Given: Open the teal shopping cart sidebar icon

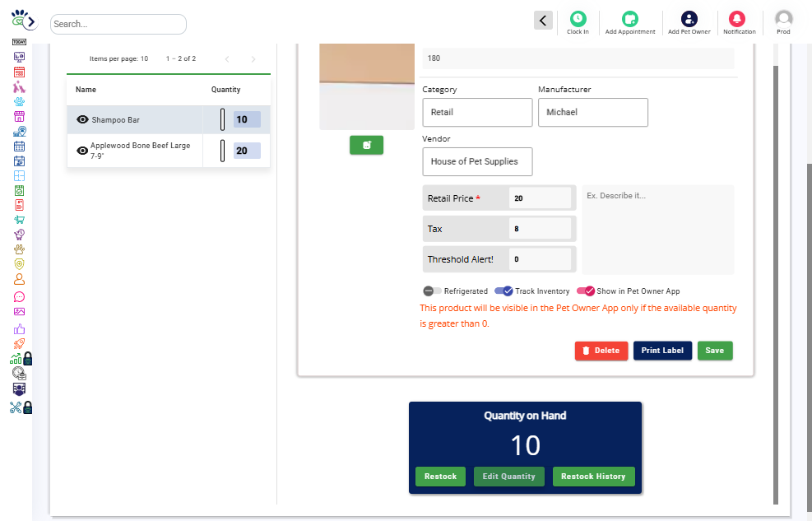Looking at the screenshot, I should click(19, 220).
